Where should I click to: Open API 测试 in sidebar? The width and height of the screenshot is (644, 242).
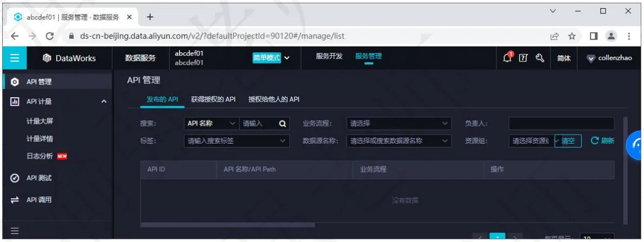[x=39, y=178]
